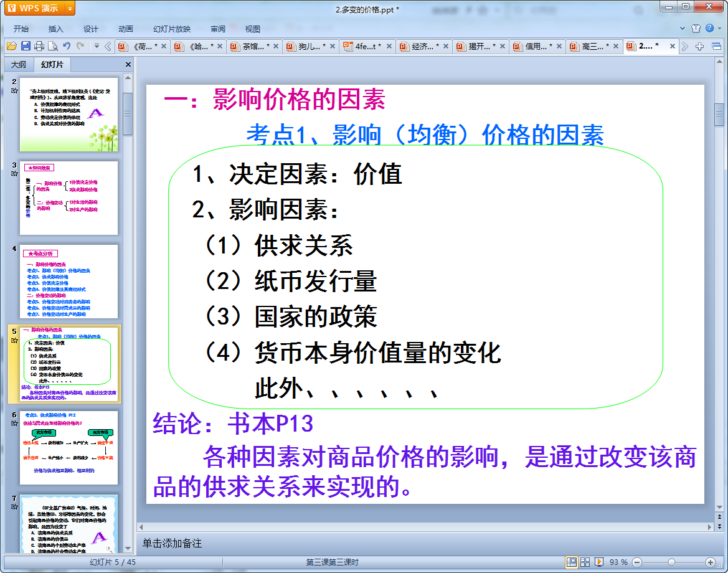Screen dimensions: 728x573
Task: Open the skin/shirt icon in the top right
Action: coord(696,28)
